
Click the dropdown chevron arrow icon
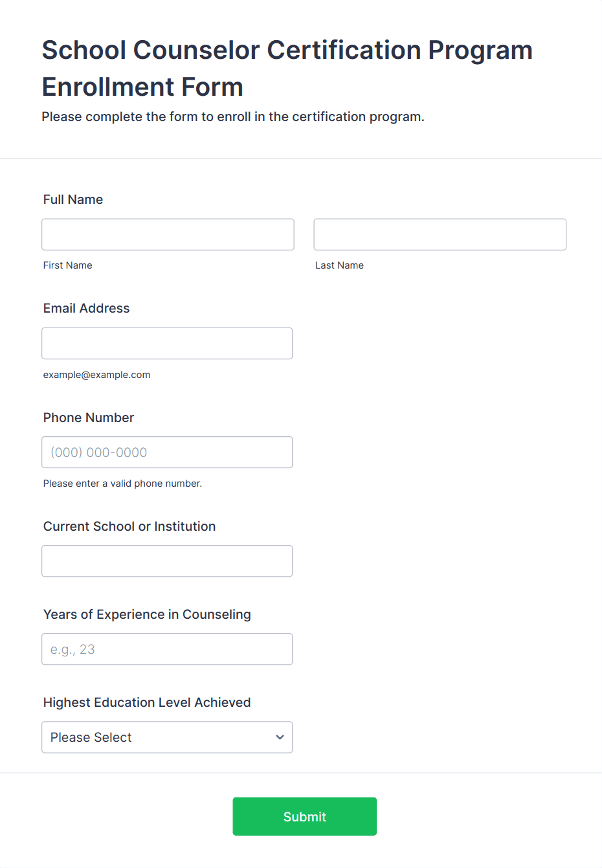[x=280, y=737]
